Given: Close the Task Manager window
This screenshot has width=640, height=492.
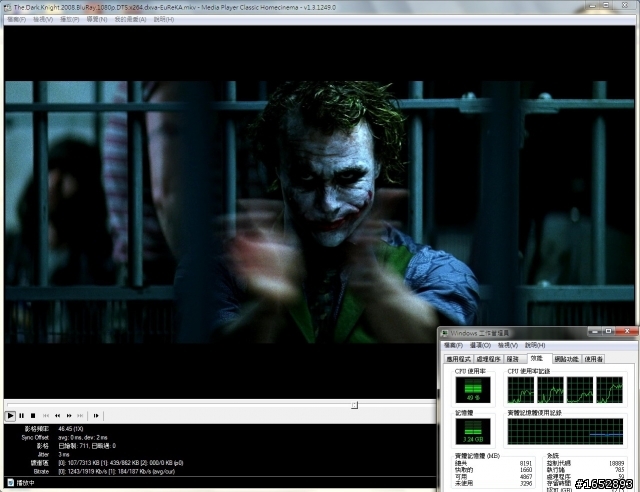Looking at the screenshot, I should tap(627, 331).
